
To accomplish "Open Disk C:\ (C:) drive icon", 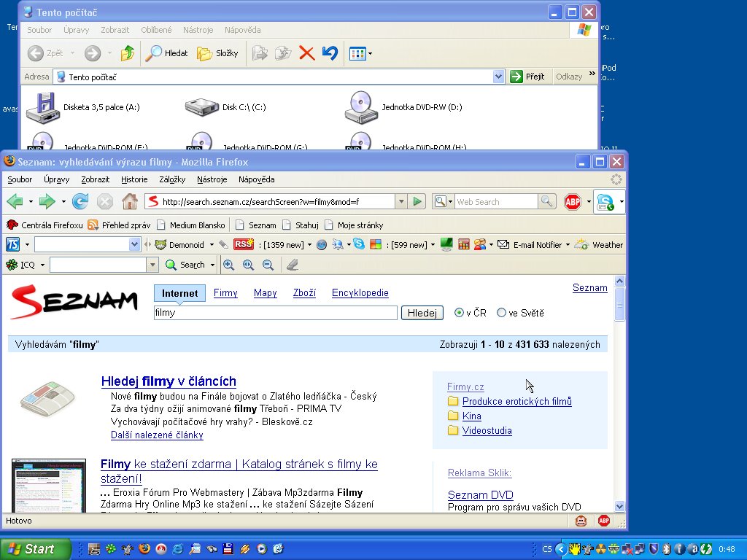I will pyautogui.click(x=202, y=106).
